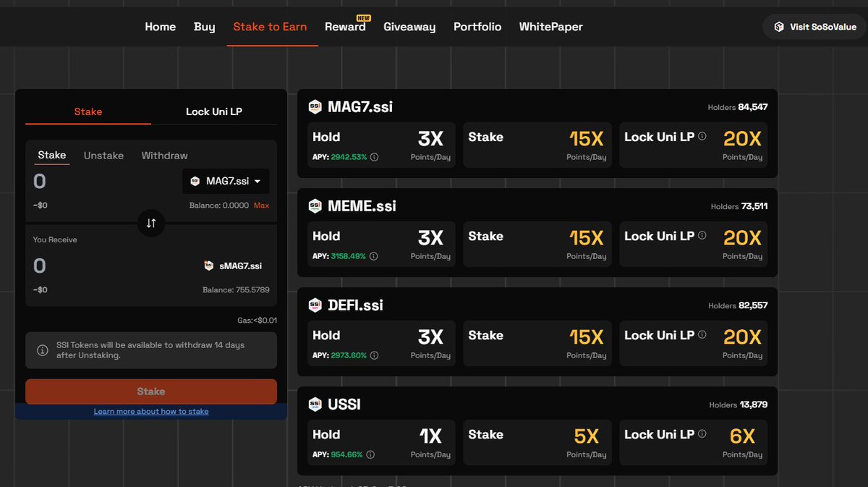Image resolution: width=868 pixels, height=487 pixels.
Task: Click the MAG7.ssi token icon on its card
Action: point(315,106)
